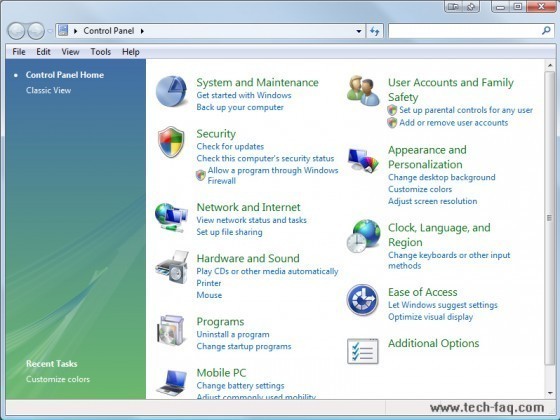The height and width of the screenshot is (420, 560).
Task: Open the System and Maintenance pie-chart icon
Action: coord(171,91)
